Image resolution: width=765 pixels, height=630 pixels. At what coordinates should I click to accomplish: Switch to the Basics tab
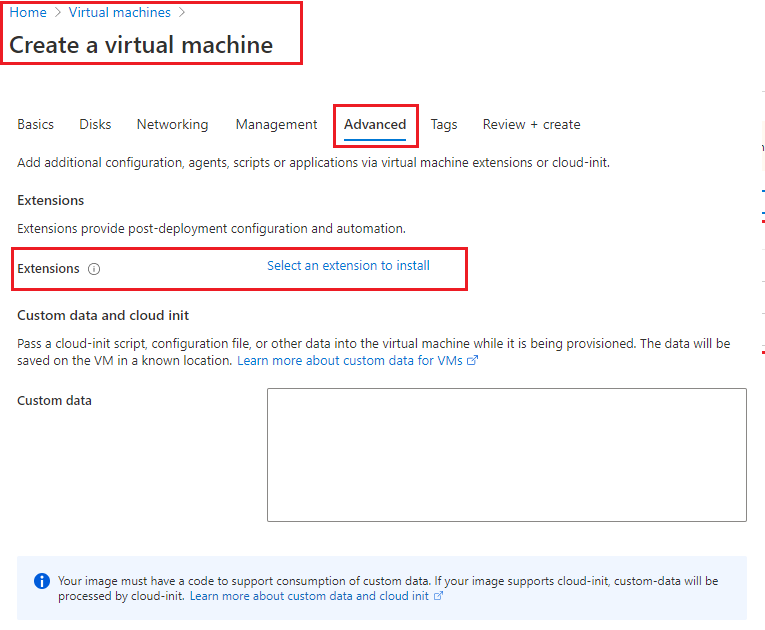point(36,125)
